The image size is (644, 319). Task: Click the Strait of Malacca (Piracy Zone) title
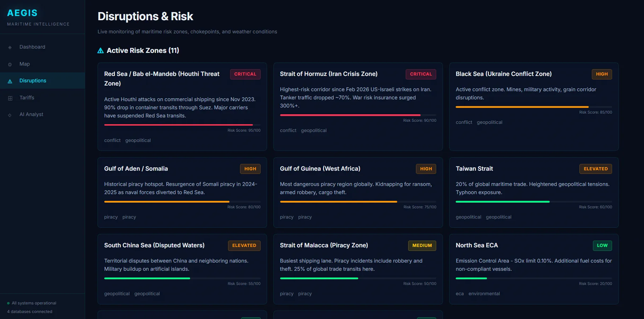click(324, 245)
